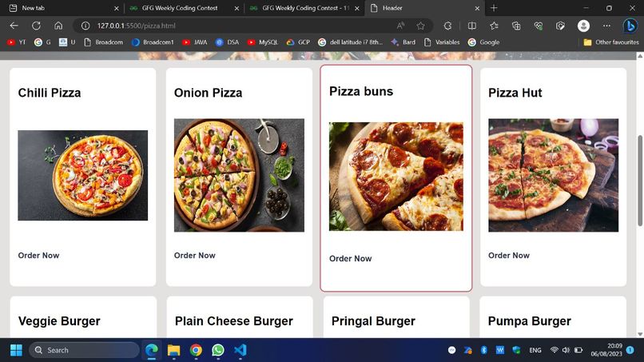The image size is (644, 362).
Task: Click Order Now under Chilli Pizza
Action: 38,255
